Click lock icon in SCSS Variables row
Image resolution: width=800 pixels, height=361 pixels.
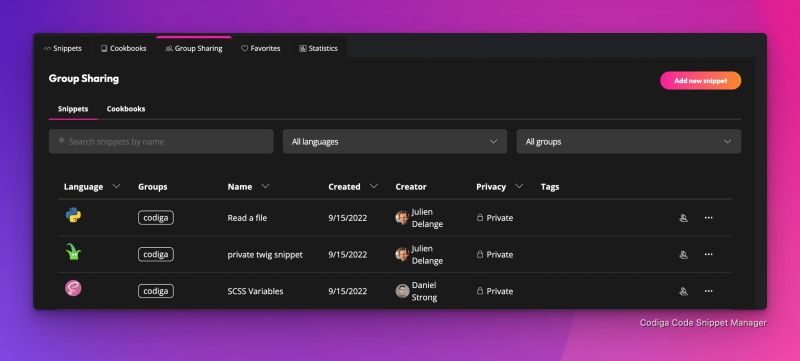480,291
